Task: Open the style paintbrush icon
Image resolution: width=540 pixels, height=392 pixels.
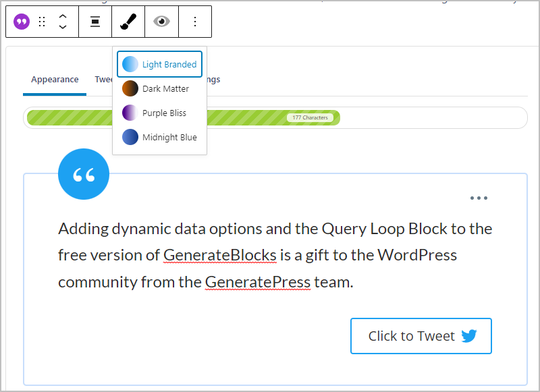Action: 128,21
